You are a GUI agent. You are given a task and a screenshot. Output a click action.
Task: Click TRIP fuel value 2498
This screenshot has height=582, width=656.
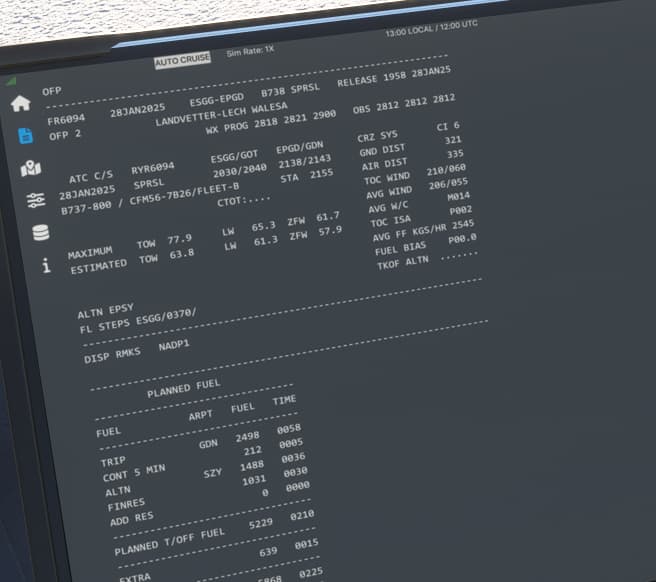[247, 437]
